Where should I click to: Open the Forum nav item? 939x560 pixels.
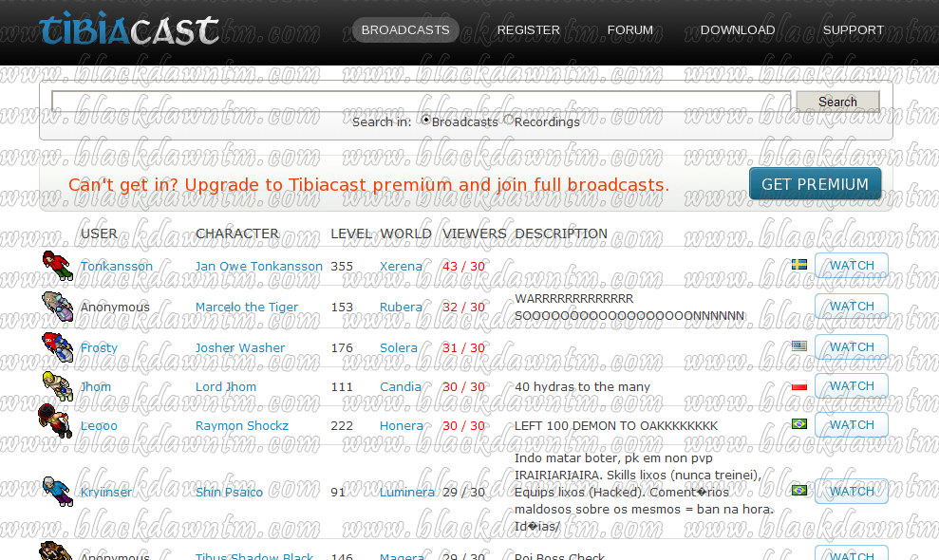(630, 30)
